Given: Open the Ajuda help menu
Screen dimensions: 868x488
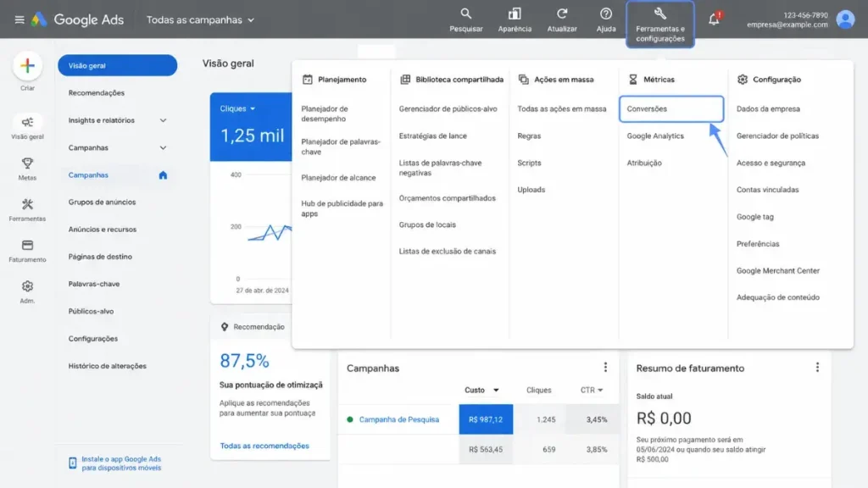Looking at the screenshot, I should click(605, 20).
